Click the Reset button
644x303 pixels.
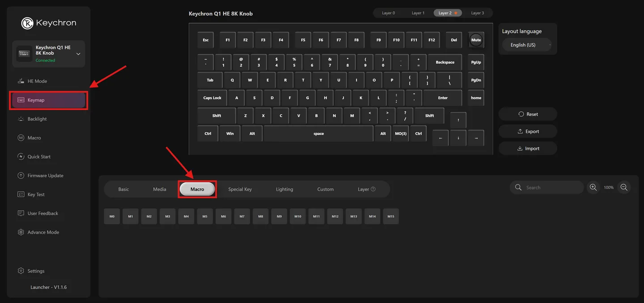528,114
